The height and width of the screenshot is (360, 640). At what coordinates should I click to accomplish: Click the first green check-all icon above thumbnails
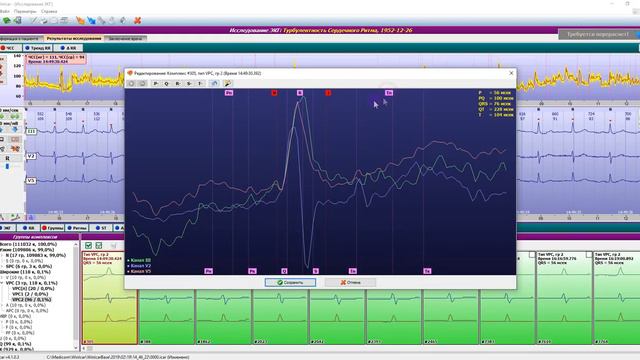pos(89,245)
